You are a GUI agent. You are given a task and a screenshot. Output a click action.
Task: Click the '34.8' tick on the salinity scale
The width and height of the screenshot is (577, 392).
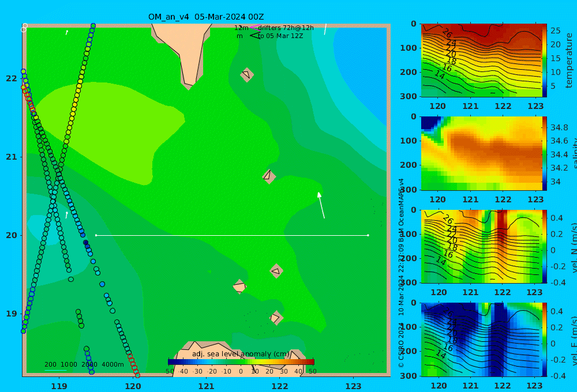[559, 127]
